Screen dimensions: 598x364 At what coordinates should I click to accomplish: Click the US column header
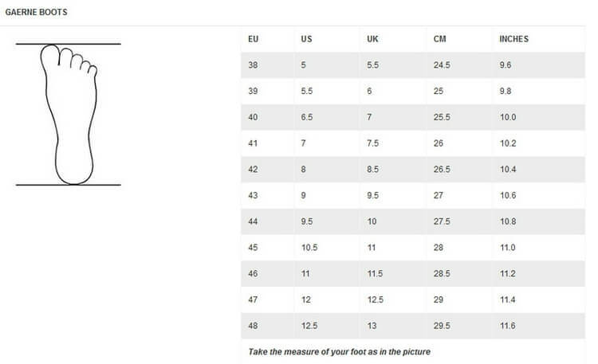pyautogui.click(x=306, y=39)
